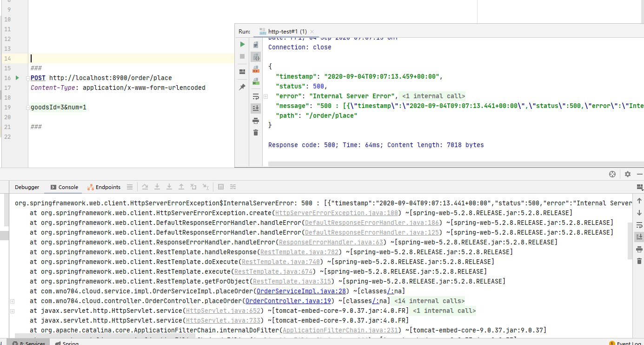
Task: Click the JSON view icon with curly braces
Action: click(256, 57)
